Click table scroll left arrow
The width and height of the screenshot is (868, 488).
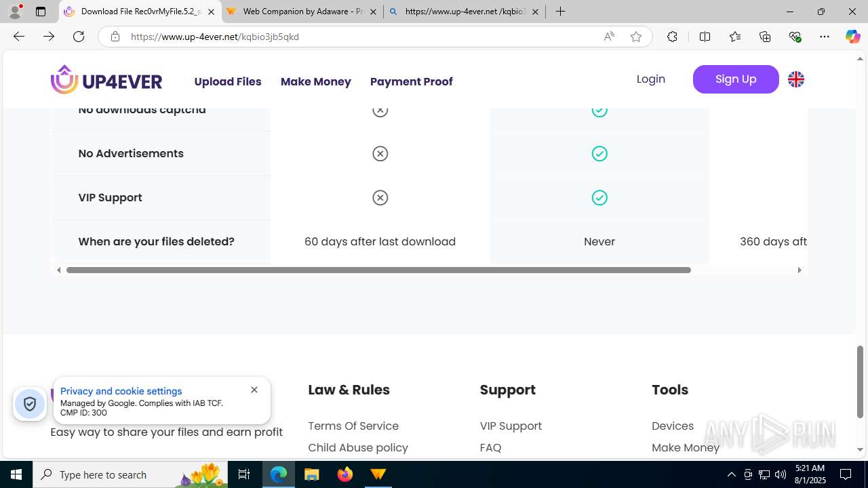point(59,270)
